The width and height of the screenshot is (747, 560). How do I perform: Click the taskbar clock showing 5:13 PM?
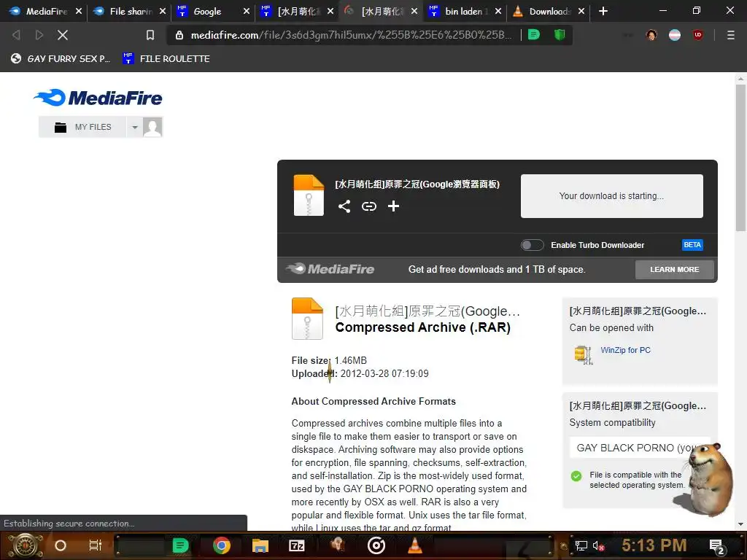click(x=654, y=545)
